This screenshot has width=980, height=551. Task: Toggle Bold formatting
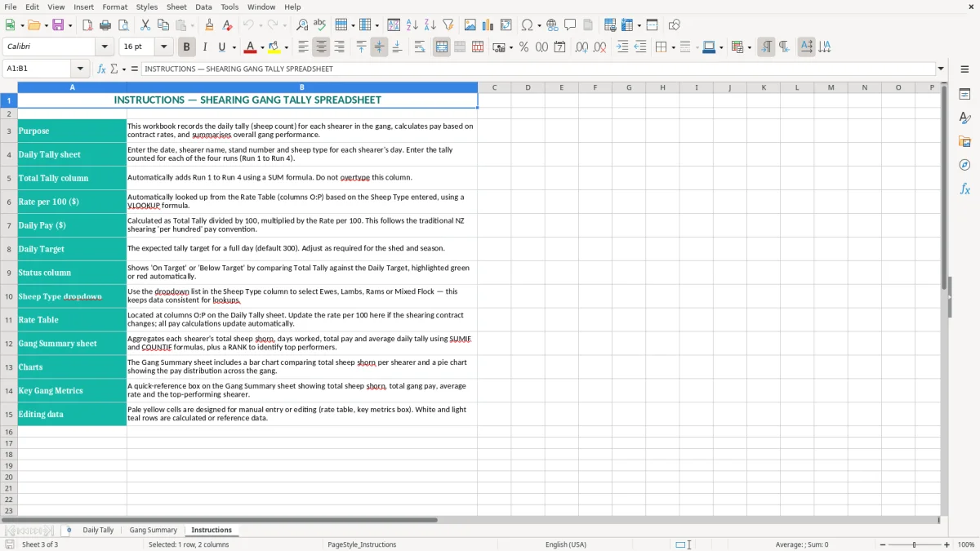(186, 47)
